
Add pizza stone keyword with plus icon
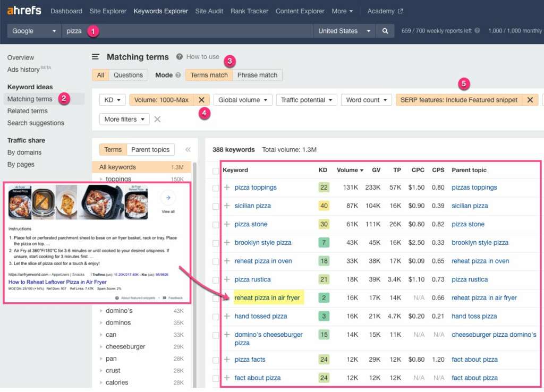(x=227, y=224)
